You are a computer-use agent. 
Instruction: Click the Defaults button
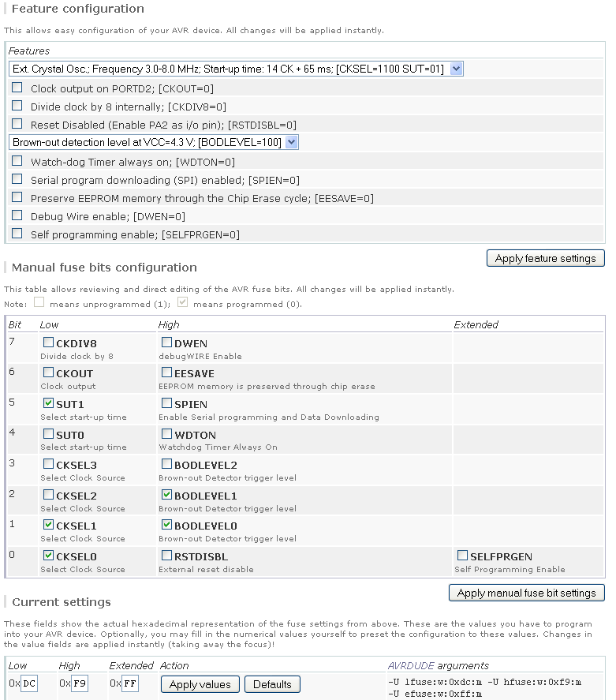[273, 684]
